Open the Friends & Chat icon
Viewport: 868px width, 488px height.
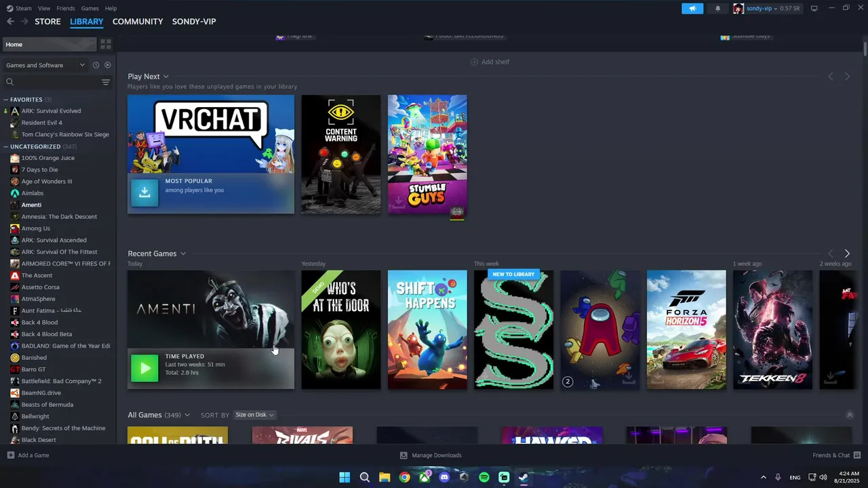pos(857,455)
